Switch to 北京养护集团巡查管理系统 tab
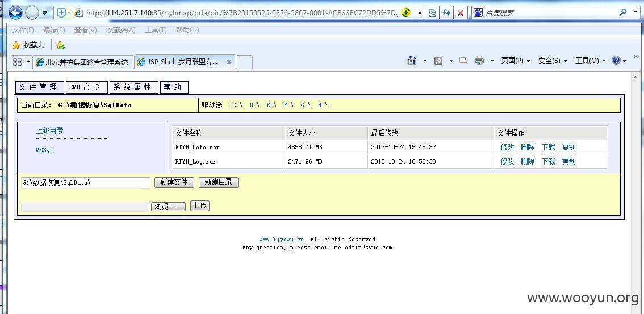This screenshot has width=644, height=314. click(x=83, y=62)
